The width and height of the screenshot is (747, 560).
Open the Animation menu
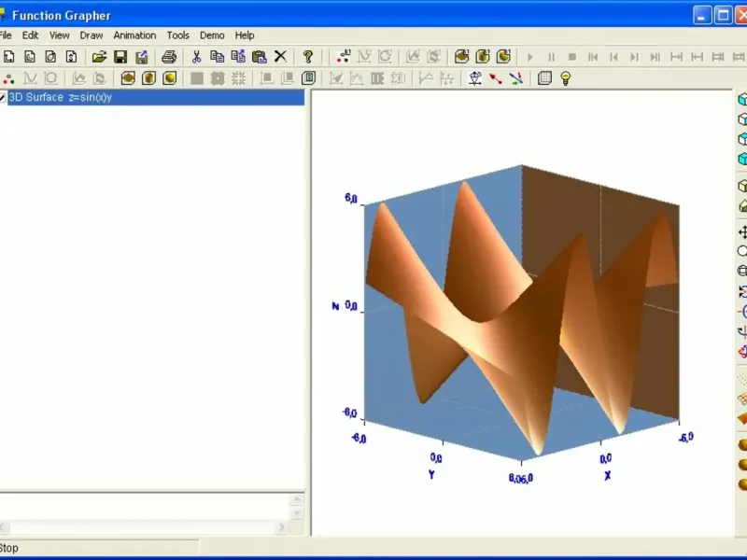point(134,35)
